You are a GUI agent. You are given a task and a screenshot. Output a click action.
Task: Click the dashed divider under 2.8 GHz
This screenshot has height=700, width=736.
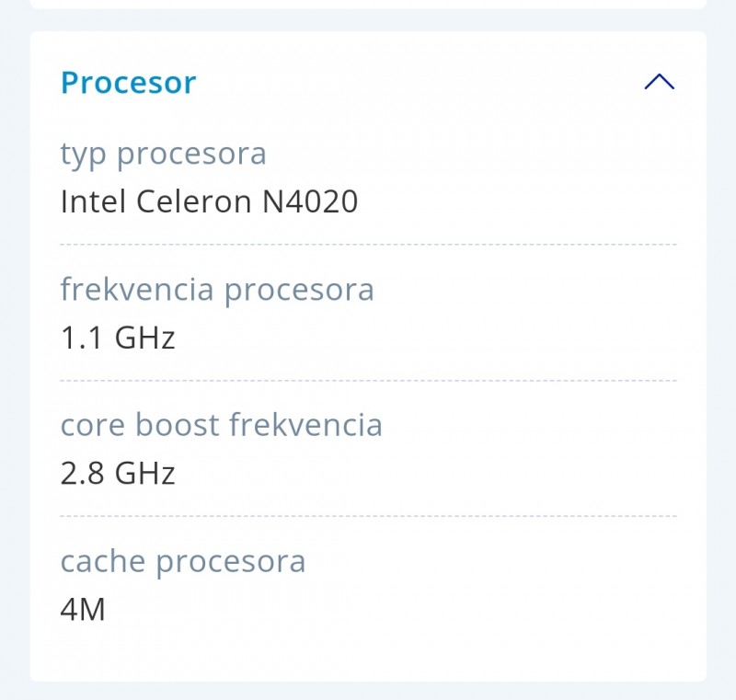point(368,516)
